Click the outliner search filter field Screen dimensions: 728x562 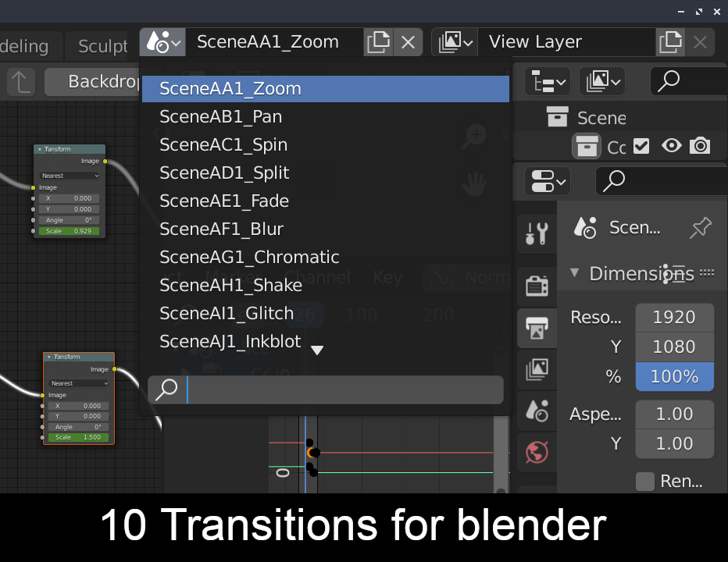pos(689,82)
